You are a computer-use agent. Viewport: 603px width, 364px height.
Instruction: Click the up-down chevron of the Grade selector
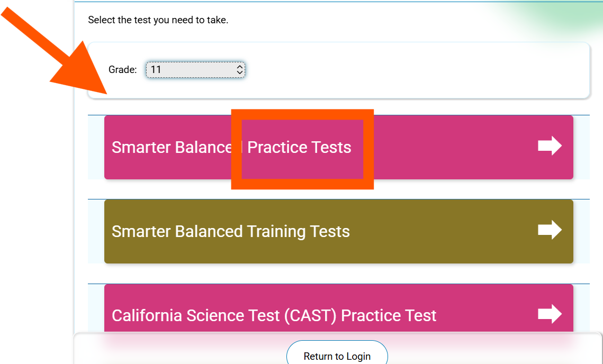coord(239,69)
